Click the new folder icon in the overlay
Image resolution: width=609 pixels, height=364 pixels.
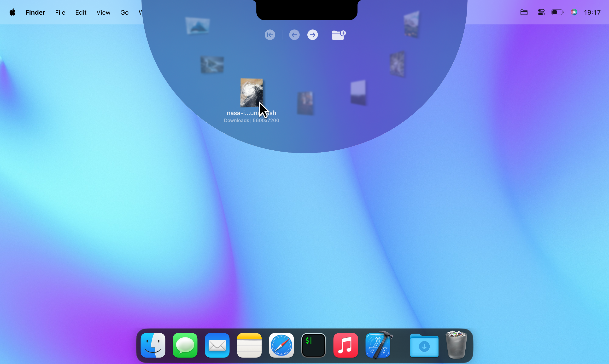click(338, 34)
